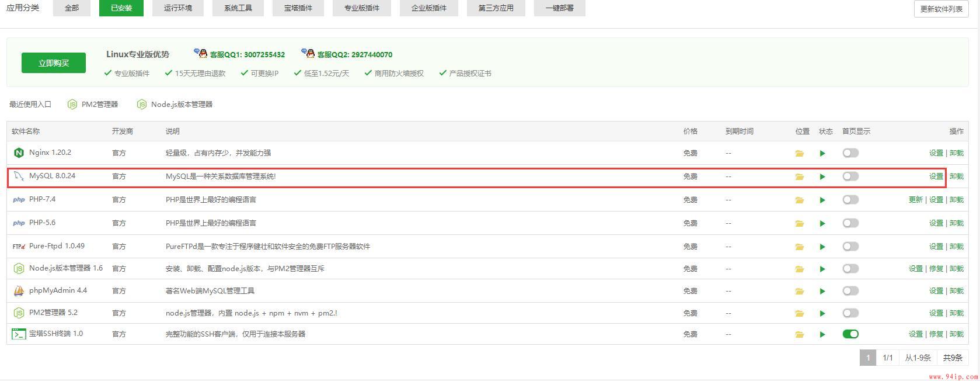Image resolution: width=980 pixels, height=381 pixels.
Task: Enable homepage display for phpMyAdmin
Action: (850, 291)
